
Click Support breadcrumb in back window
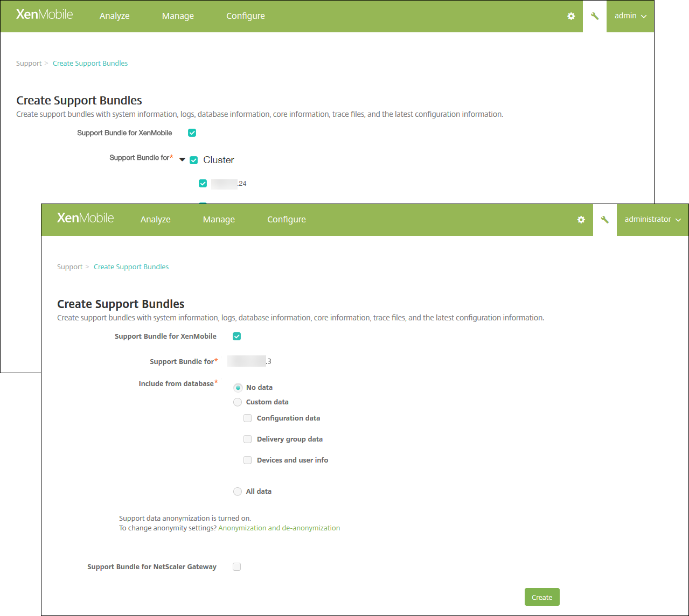[x=29, y=64]
